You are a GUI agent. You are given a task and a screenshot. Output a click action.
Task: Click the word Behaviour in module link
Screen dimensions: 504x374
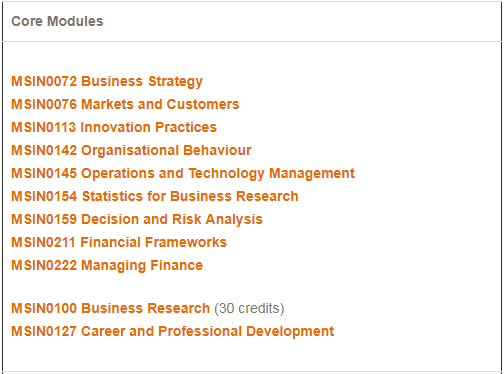217,150
